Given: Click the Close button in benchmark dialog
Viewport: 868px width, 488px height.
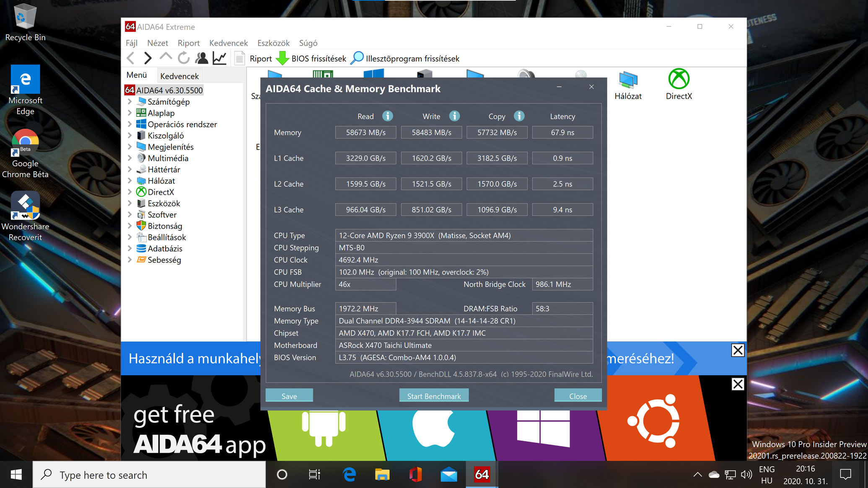Looking at the screenshot, I should point(578,395).
